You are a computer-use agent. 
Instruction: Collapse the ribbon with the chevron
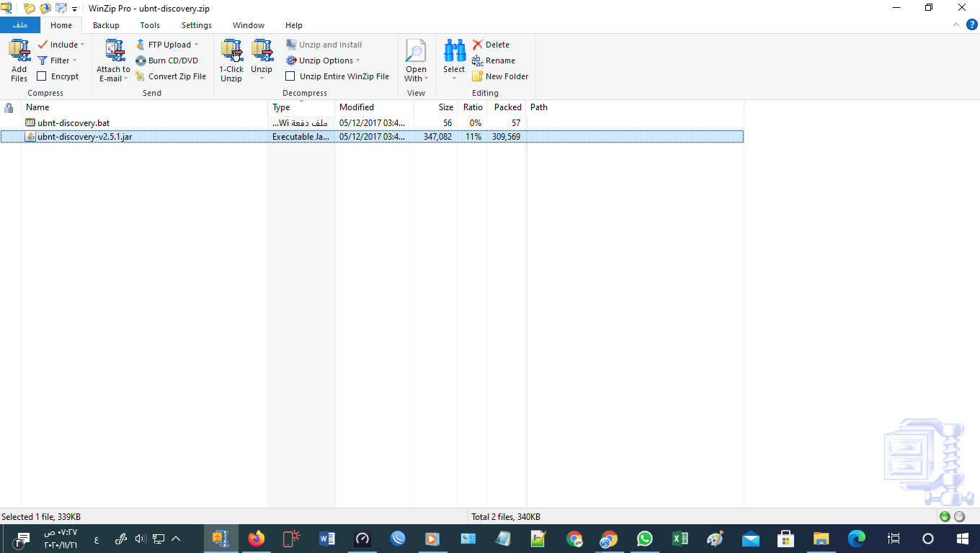955,24
